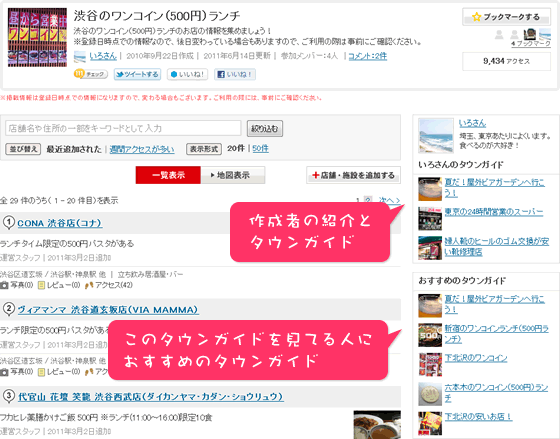Open 新宿のワンコインランチ guide link
560x439 pixels.
coord(496,334)
